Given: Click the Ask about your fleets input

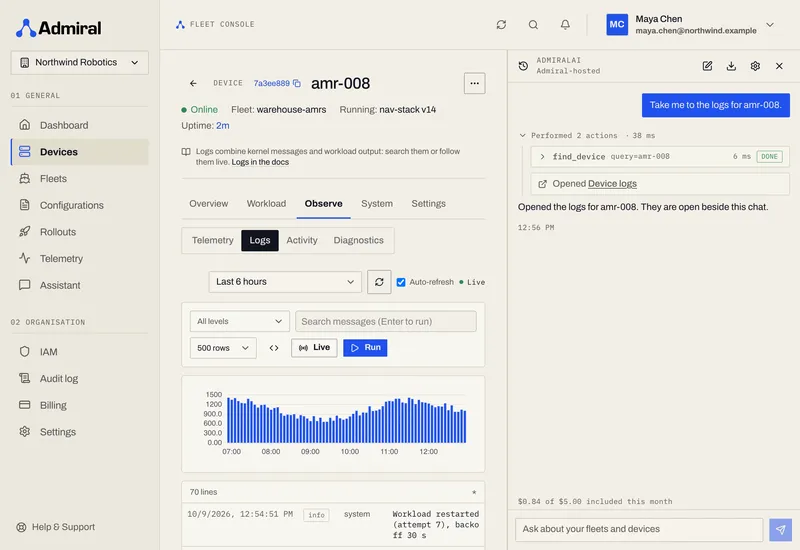Looking at the screenshot, I should pos(639,530).
